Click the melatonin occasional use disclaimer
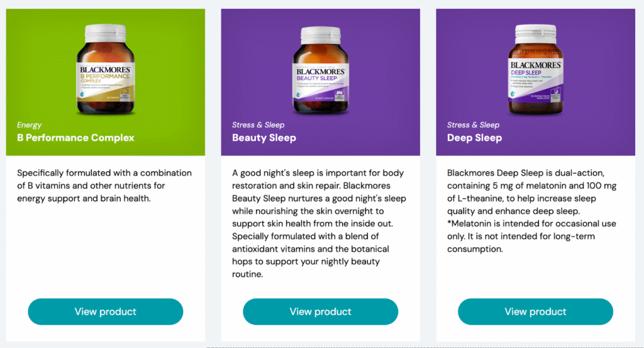 (531, 236)
